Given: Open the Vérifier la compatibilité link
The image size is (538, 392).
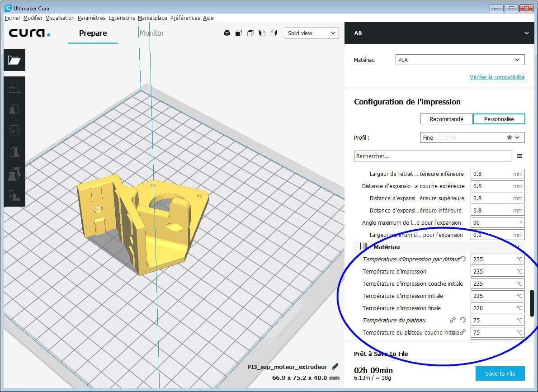Looking at the screenshot, I should 497,77.
